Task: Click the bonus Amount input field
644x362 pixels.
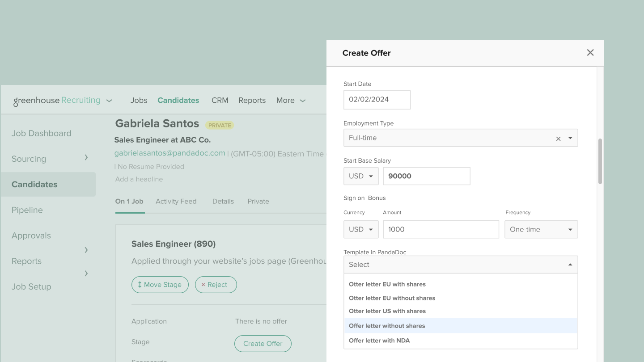Action: [441, 229]
